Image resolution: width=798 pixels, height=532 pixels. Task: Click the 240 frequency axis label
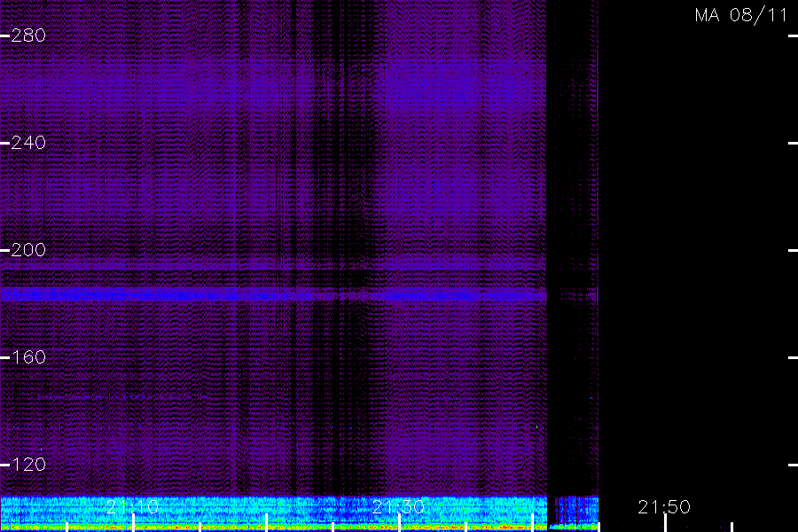click(x=28, y=143)
